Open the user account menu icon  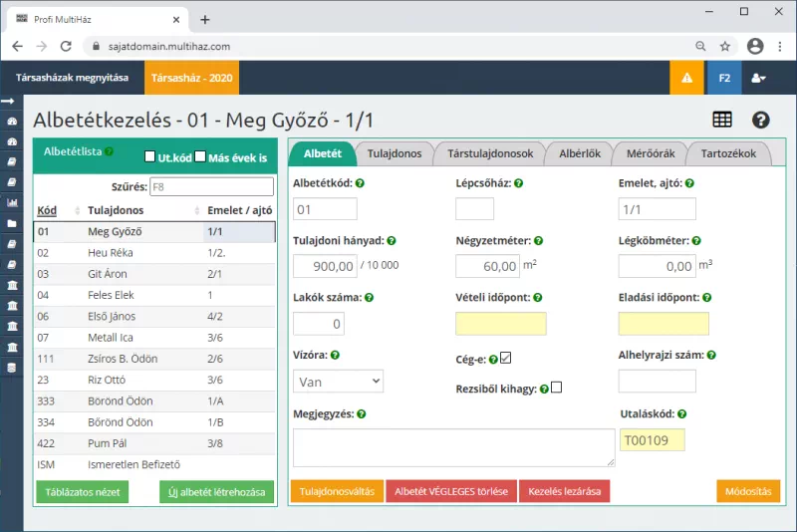point(758,78)
